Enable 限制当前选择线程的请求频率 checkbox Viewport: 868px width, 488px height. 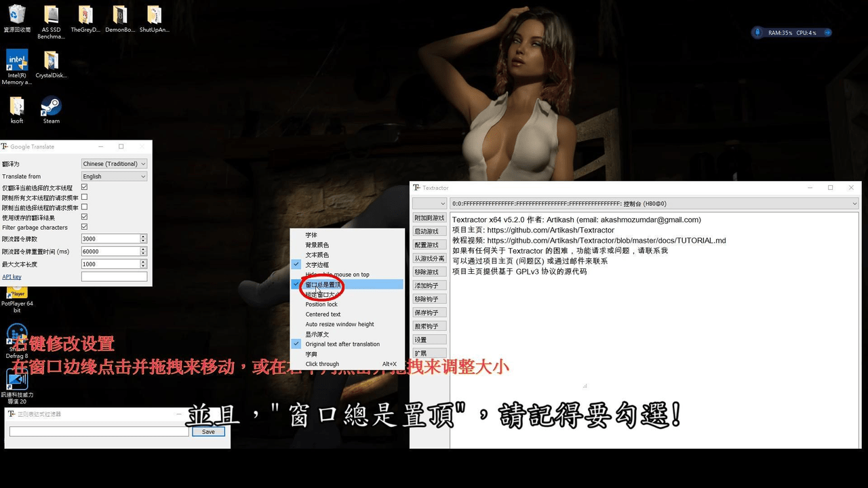(84, 207)
